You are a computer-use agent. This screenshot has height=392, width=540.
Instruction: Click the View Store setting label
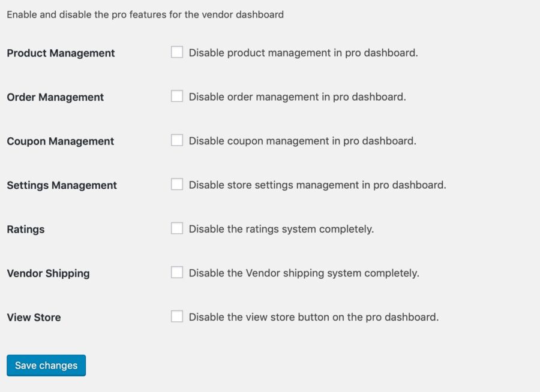tap(34, 317)
